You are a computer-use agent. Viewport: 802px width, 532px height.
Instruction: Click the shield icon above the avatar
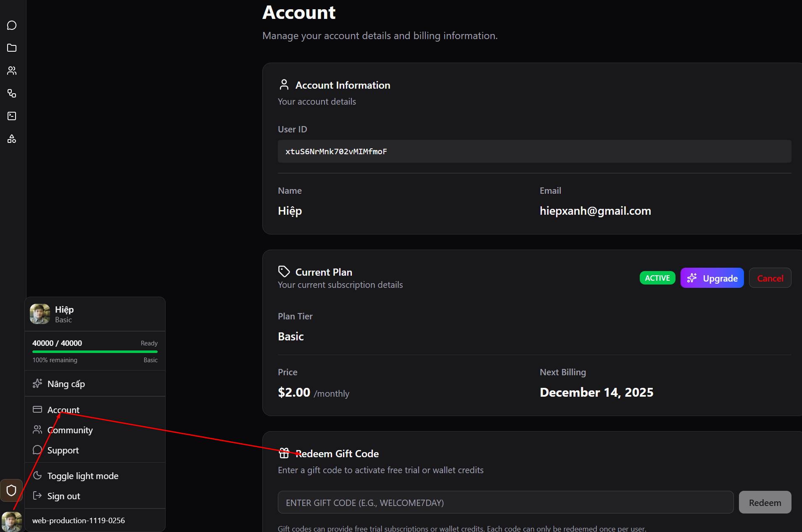[11, 490]
